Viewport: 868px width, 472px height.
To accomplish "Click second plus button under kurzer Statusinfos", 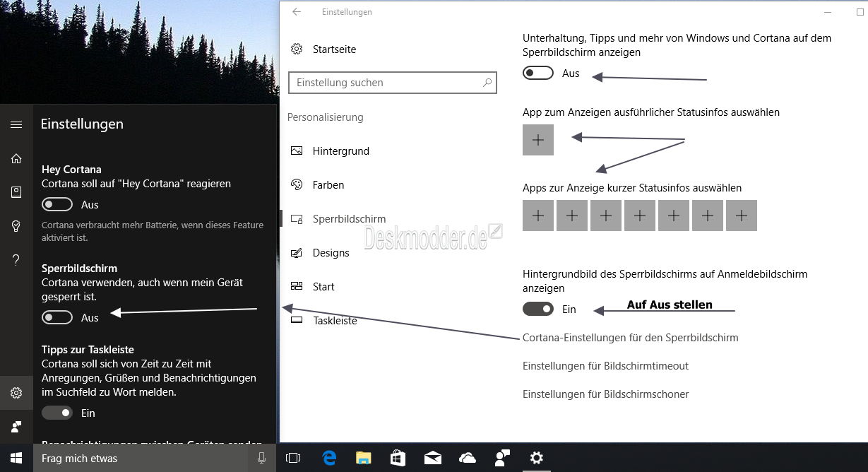I will 572,216.
